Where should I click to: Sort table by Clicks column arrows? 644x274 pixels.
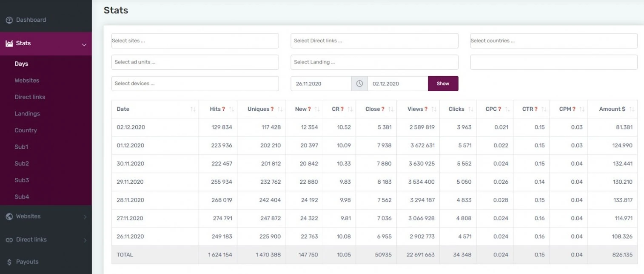471,110
